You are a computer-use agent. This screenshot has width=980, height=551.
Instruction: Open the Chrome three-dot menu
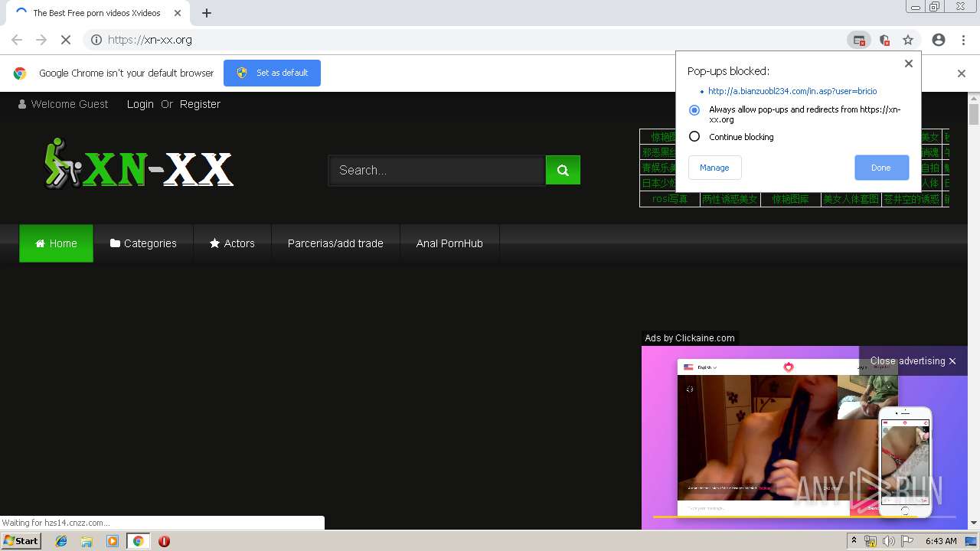click(x=963, y=40)
